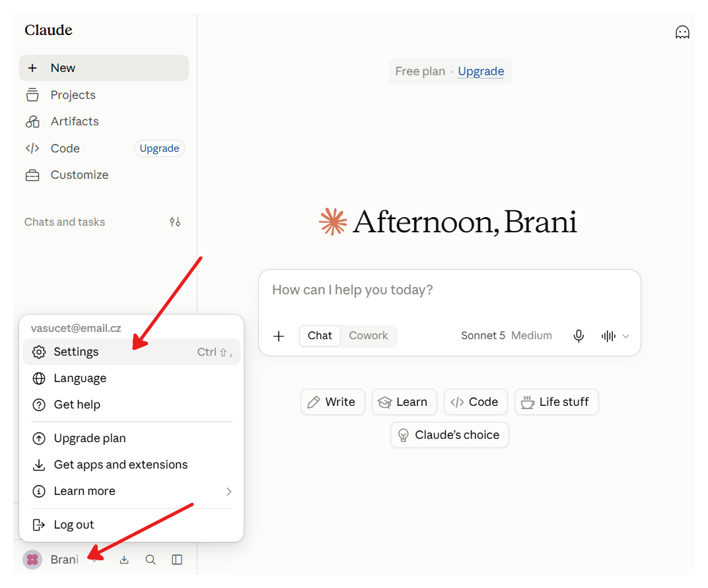Expand the Learn more submenu arrow

[229, 492]
